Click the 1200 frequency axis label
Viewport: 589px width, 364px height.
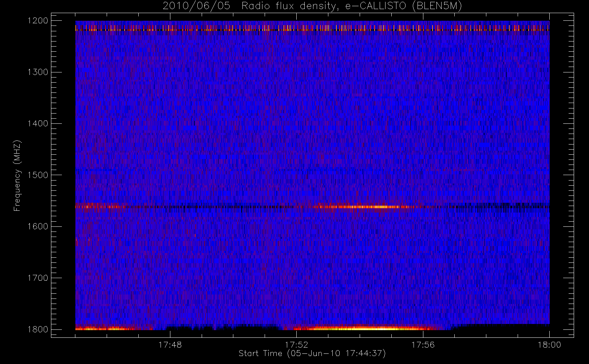[38, 21]
